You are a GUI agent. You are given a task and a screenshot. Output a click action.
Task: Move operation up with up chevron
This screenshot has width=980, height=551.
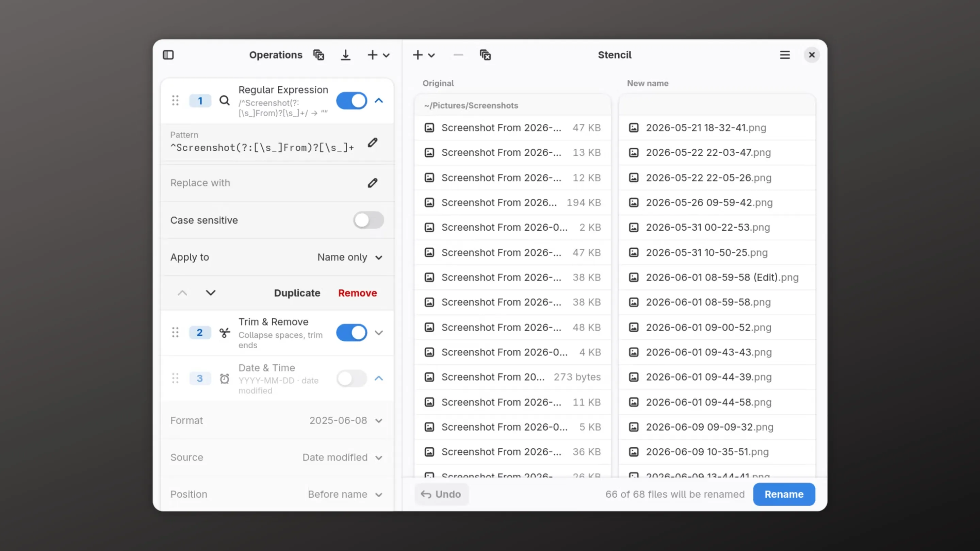click(x=182, y=293)
